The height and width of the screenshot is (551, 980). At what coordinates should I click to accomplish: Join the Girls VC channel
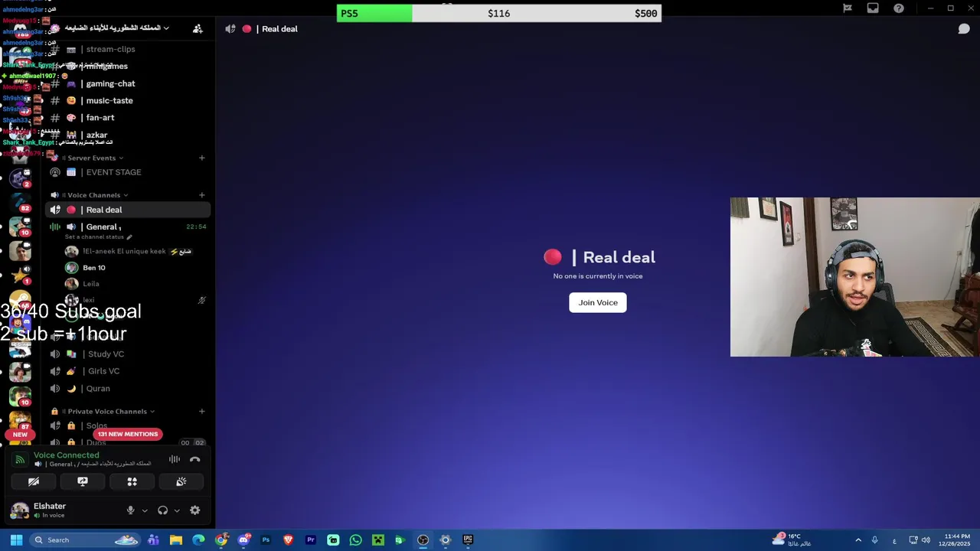tap(127, 371)
